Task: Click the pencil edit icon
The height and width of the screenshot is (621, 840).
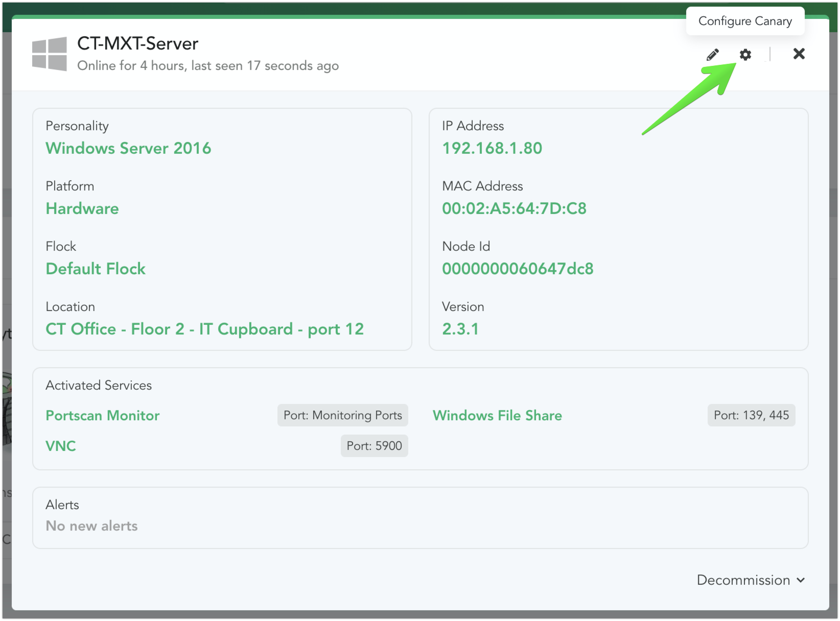Action: [x=713, y=55]
